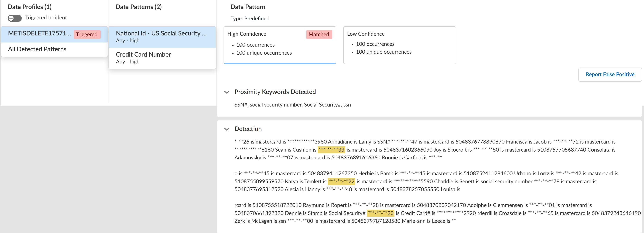Click the red Triggered badge
Image resolution: width=644 pixels, height=233 pixels.
(x=87, y=34)
